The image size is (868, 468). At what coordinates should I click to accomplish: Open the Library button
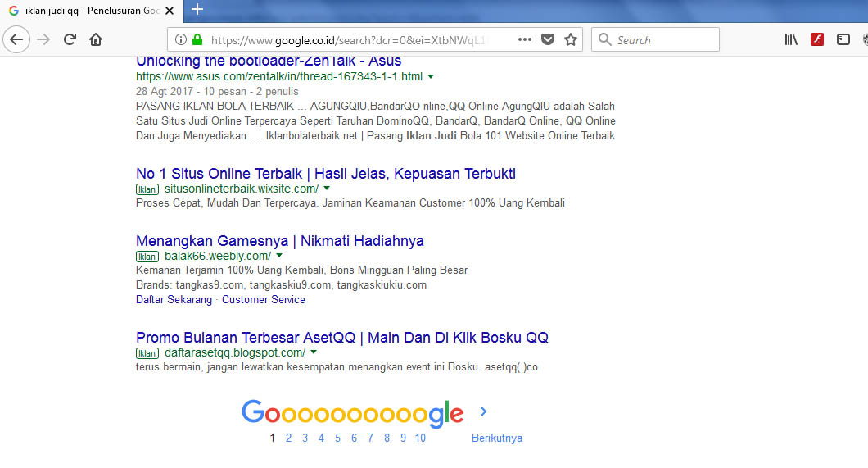(x=791, y=39)
